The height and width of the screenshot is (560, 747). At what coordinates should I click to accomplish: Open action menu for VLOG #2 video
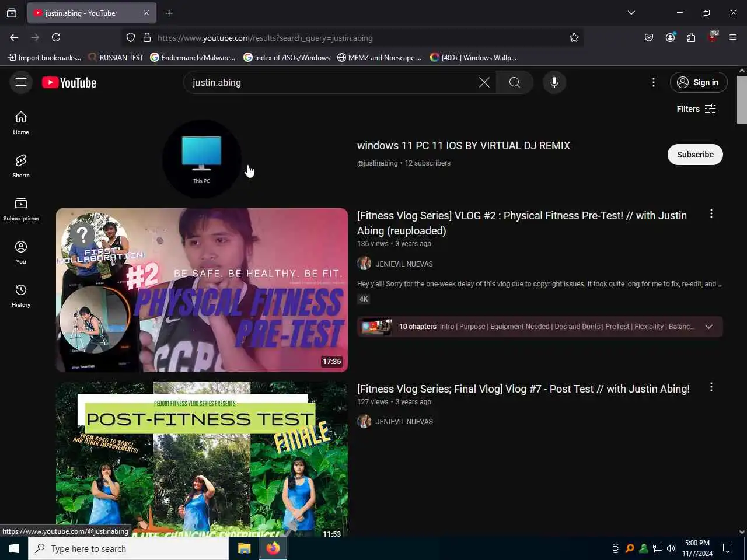click(x=711, y=214)
